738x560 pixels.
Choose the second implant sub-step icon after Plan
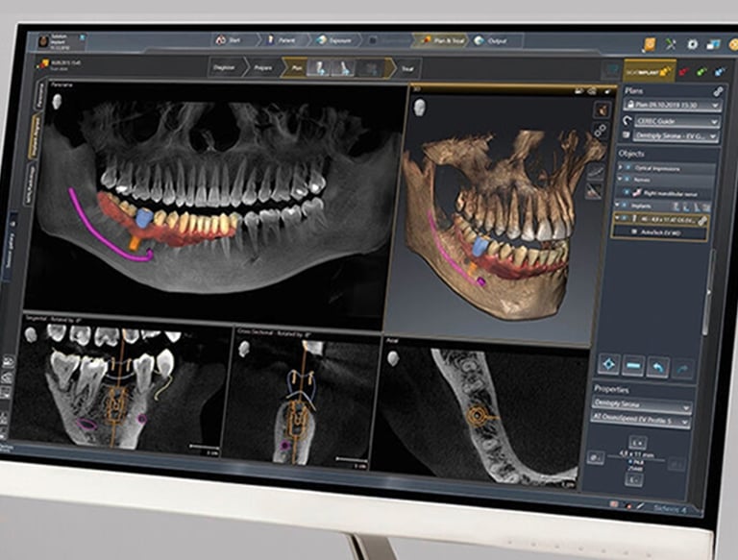[343, 69]
